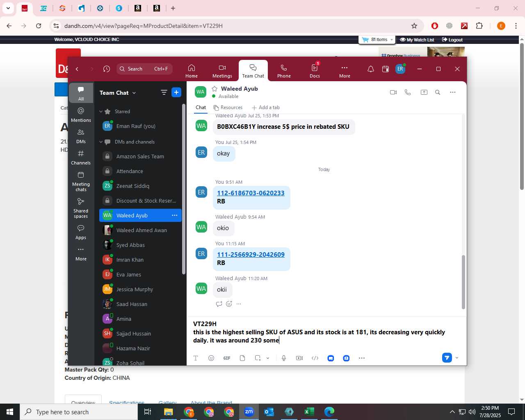Open the chat list filter icon
The height and width of the screenshot is (420, 525).
pyautogui.click(x=164, y=92)
